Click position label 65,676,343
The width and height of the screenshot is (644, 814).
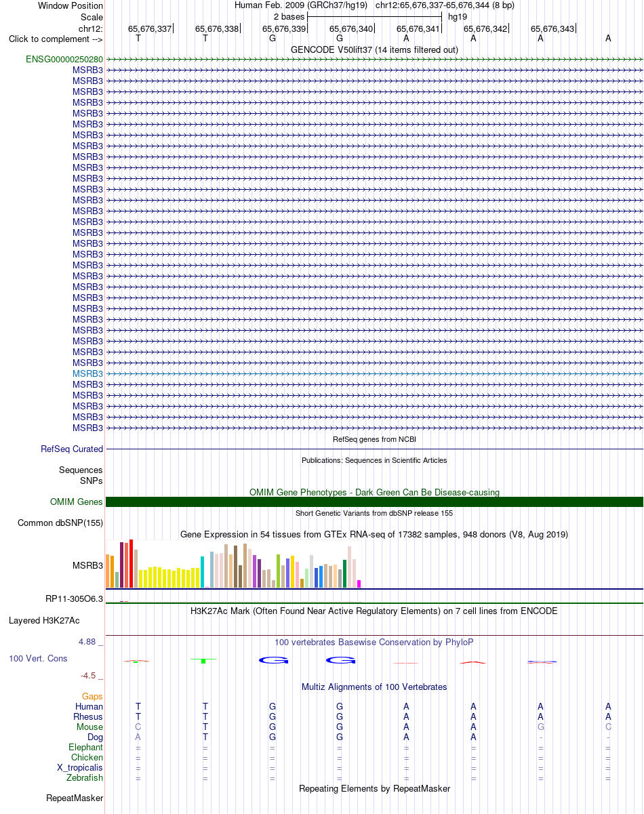point(552,28)
